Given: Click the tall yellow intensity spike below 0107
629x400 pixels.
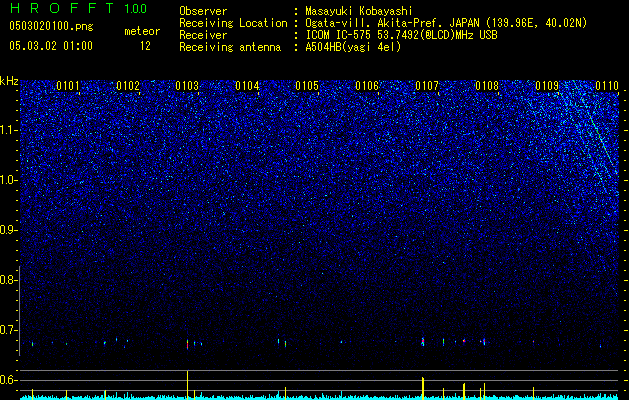Looking at the screenshot, I should [423, 388].
